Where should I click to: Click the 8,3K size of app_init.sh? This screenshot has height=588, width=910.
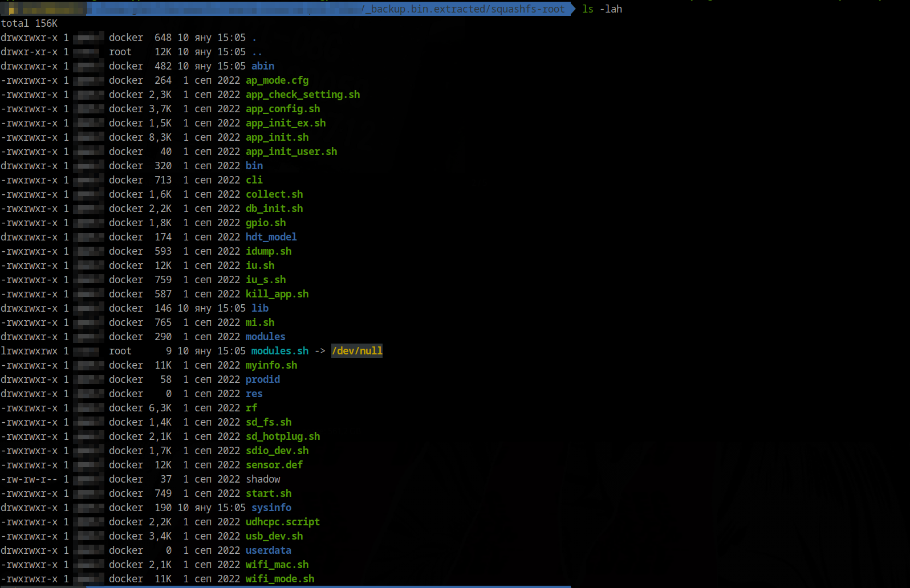[160, 137]
